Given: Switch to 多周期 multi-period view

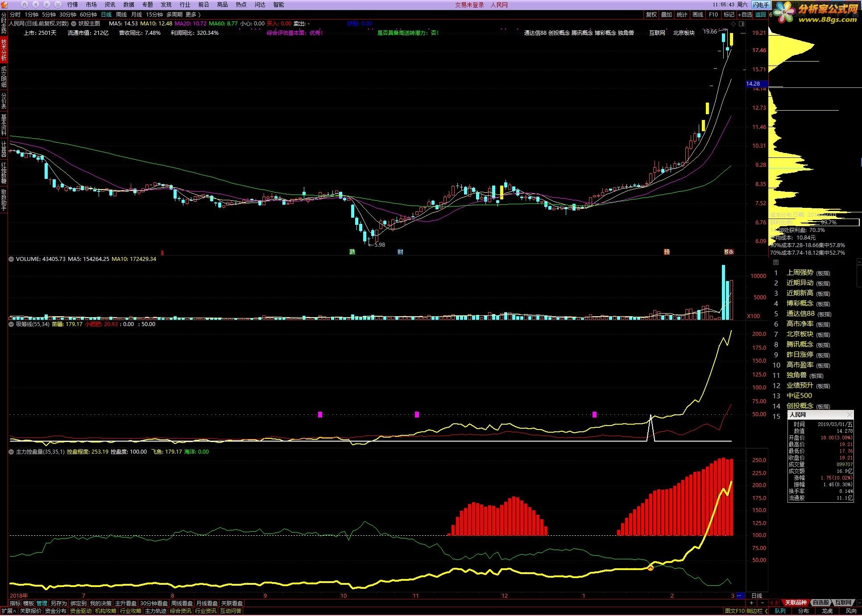Looking at the screenshot, I should click(x=174, y=15).
